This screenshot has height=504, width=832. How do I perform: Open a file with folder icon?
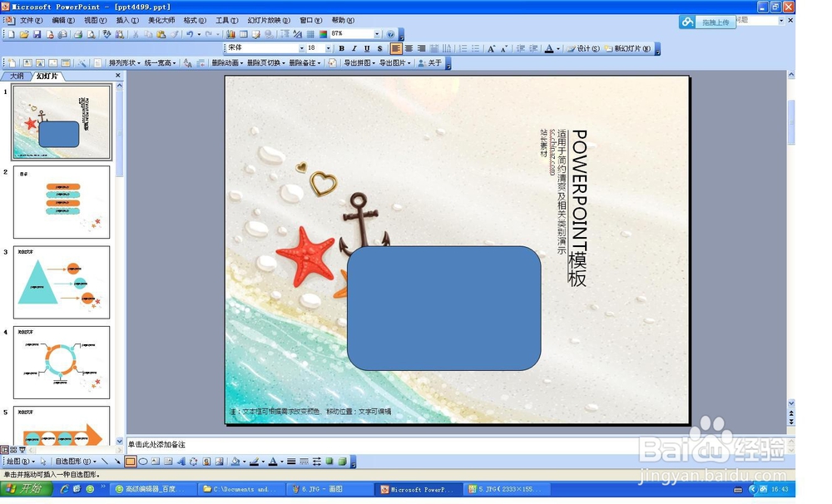click(x=24, y=34)
